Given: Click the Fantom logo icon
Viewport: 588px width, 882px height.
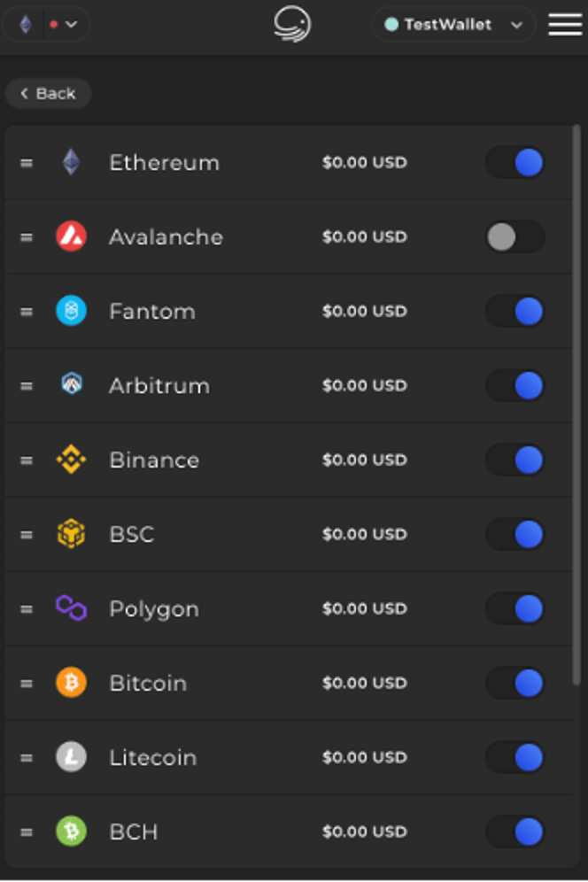Looking at the screenshot, I should coord(71,312).
